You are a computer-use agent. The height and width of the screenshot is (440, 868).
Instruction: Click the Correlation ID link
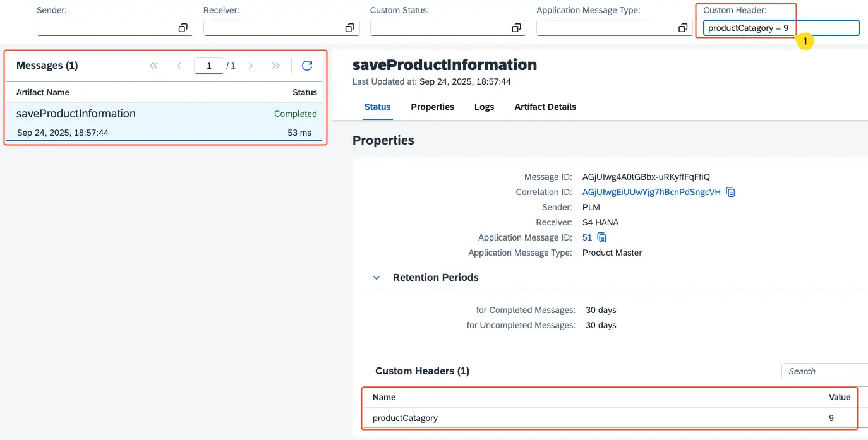tap(651, 192)
